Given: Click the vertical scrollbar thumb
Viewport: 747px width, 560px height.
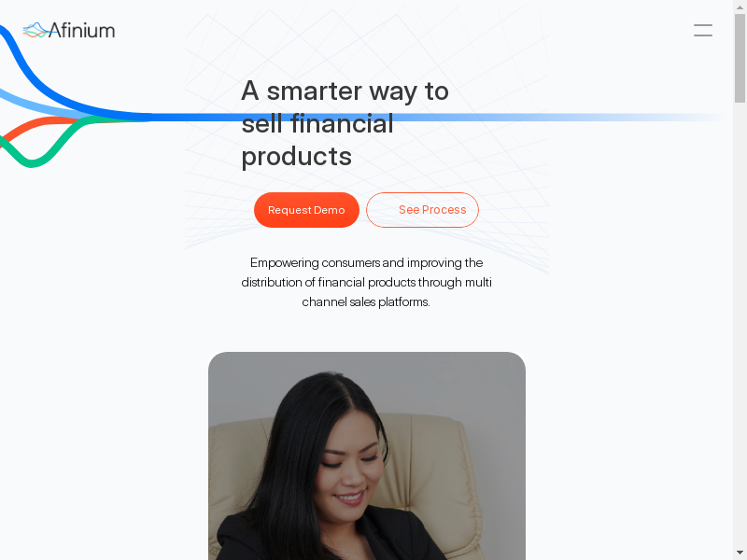Looking at the screenshot, I should tap(740, 58).
